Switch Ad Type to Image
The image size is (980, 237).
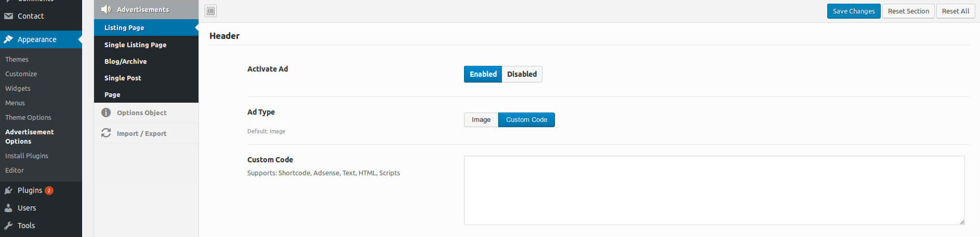coord(481,120)
